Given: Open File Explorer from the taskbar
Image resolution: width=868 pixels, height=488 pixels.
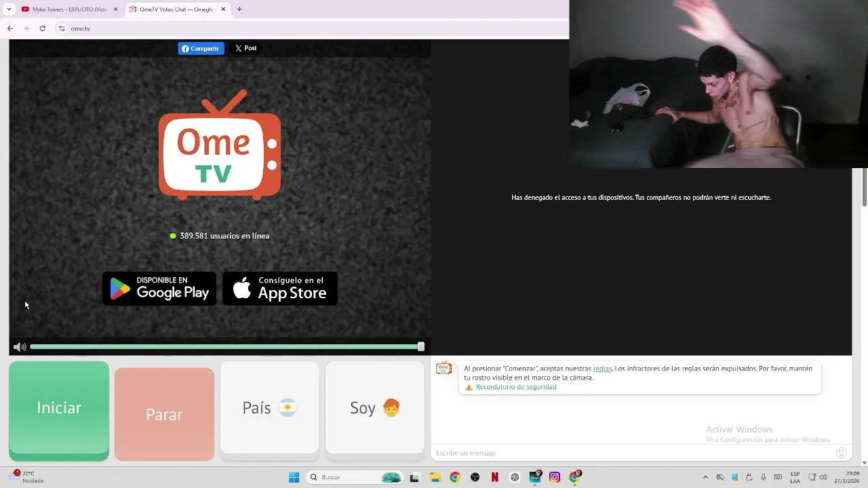Looking at the screenshot, I should (435, 478).
